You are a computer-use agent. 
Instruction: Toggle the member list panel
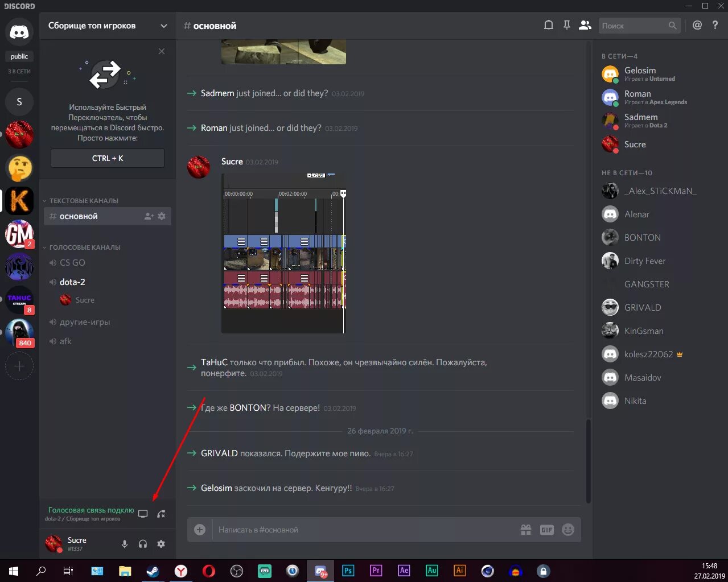pos(585,26)
